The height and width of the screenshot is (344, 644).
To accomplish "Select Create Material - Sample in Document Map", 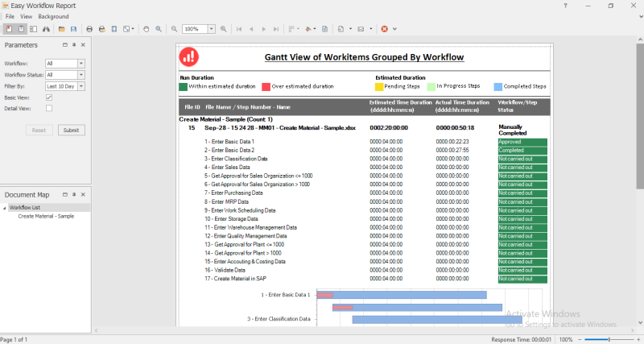I will click(46, 216).
